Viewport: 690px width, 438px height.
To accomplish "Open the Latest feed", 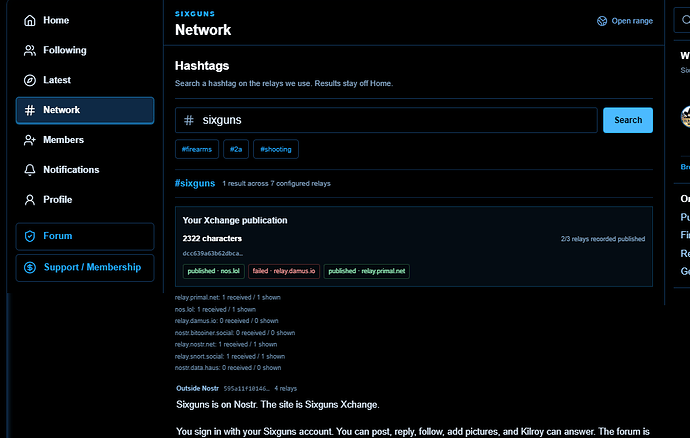I will (x=84, y=80).
